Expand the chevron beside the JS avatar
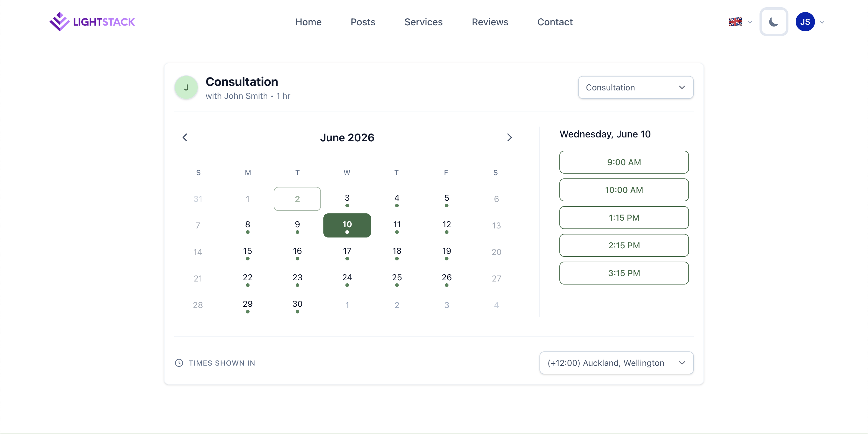 coord(822,22)
